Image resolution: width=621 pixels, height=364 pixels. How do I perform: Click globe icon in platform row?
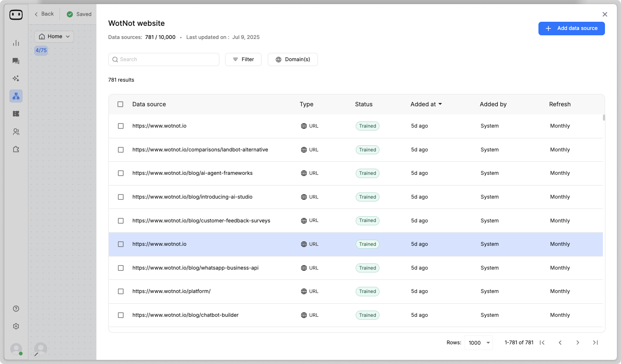click(304, 291)
